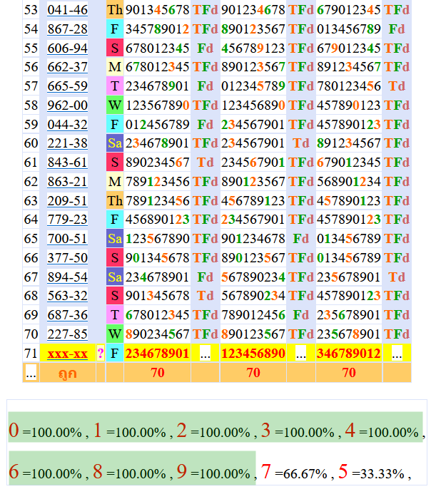Open the 221-38 draw link
Screen dimensions: 441x504
(x=67, y=143)
